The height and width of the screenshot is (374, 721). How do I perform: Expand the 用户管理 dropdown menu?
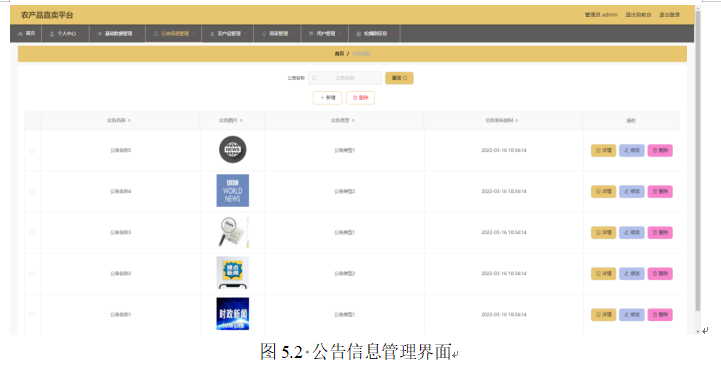coord(325,34)
